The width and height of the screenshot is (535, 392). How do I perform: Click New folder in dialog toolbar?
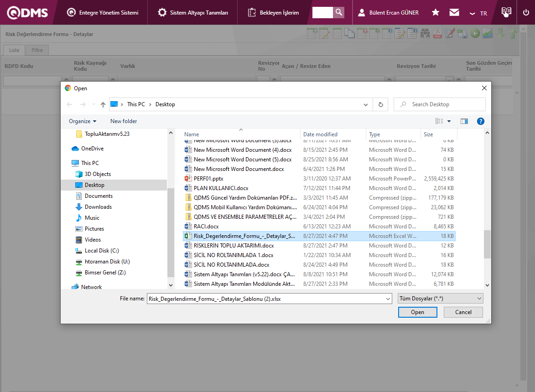(x=124, y=121)
